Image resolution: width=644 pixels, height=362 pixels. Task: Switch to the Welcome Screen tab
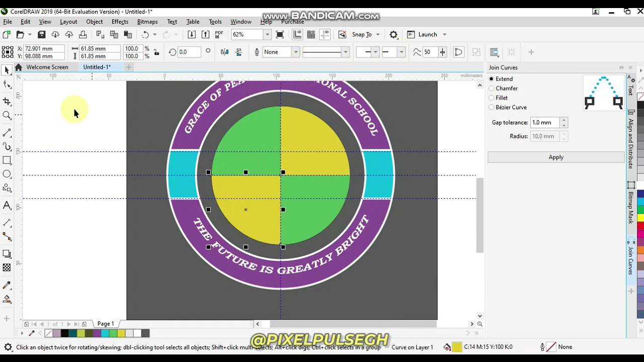click(x=47, y=67)
